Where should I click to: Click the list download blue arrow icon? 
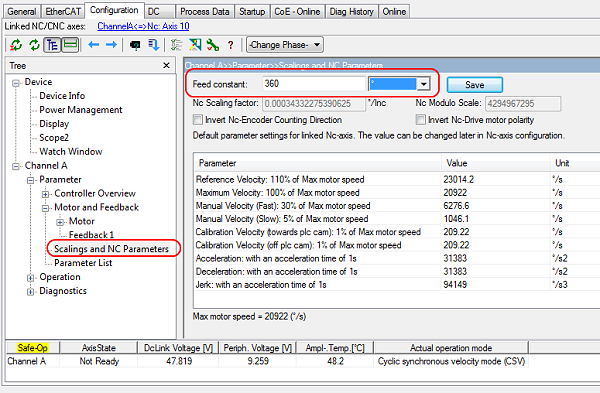coord(153,45)
